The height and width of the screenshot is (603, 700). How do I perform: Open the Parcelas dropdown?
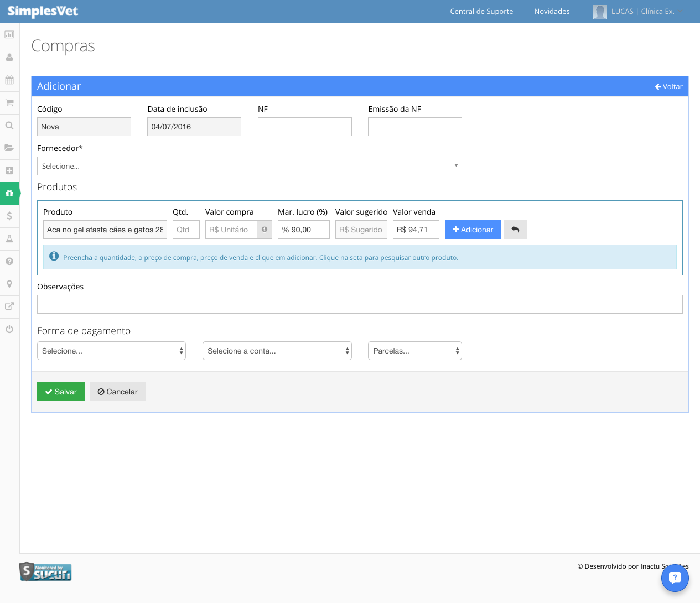click(x=415, y=351)
